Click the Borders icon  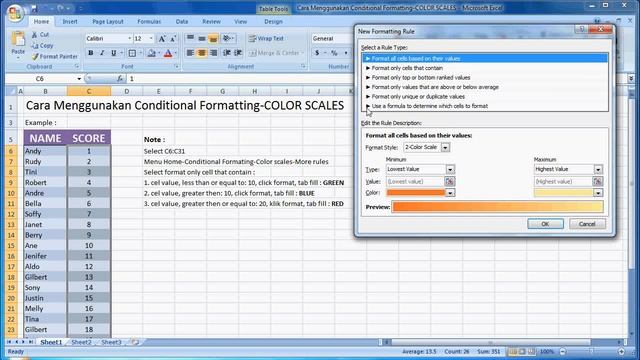tap(132, 53)
